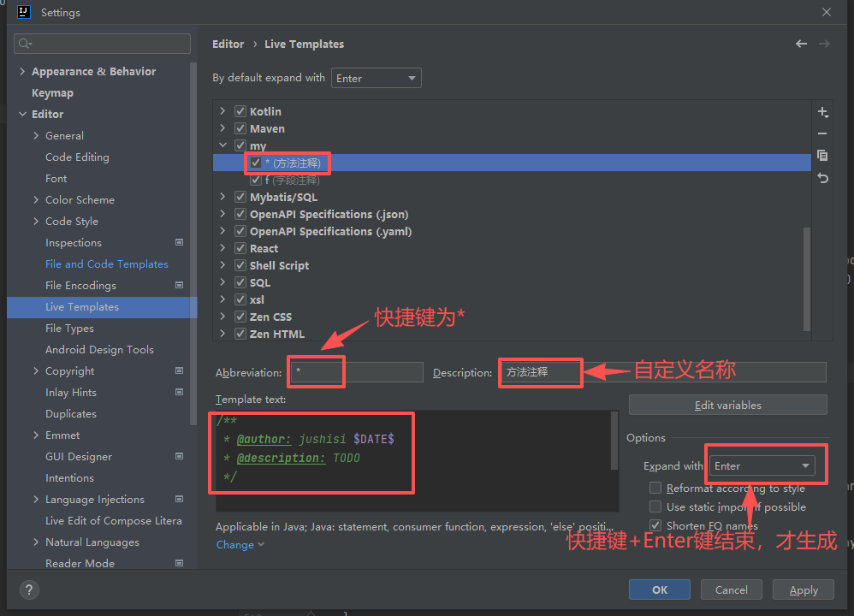Open the Font settings page
The image size is (854, 616).
(x=56, y=178)
